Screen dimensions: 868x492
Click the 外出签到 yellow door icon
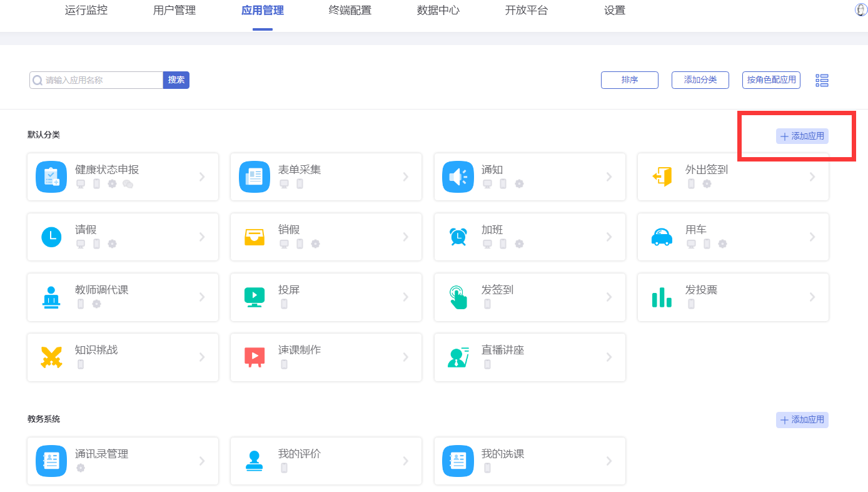[662, 177]
